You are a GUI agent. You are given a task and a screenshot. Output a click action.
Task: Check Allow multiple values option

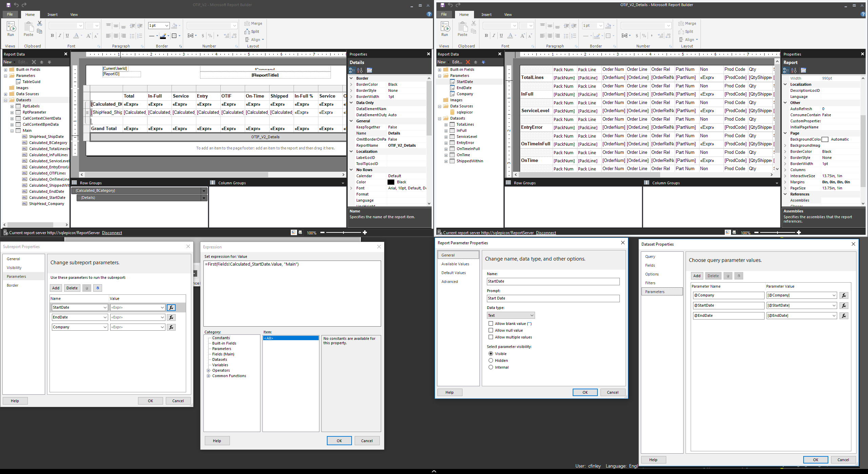[x=491, y=337]
